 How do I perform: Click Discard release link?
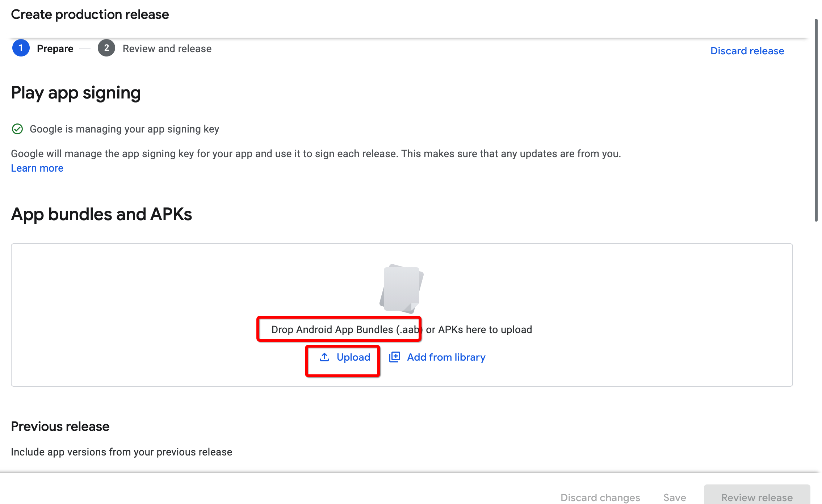pos(747,51)
